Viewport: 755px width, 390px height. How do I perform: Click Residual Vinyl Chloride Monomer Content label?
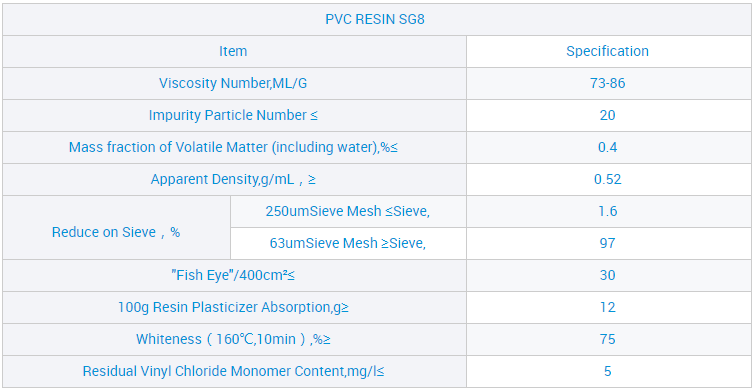point(233,371)
